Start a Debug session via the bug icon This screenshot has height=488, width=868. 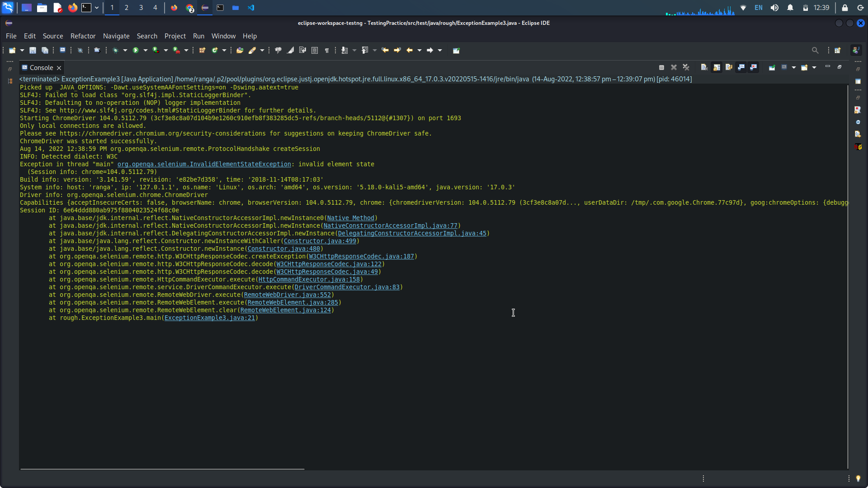tap(116, 50)
